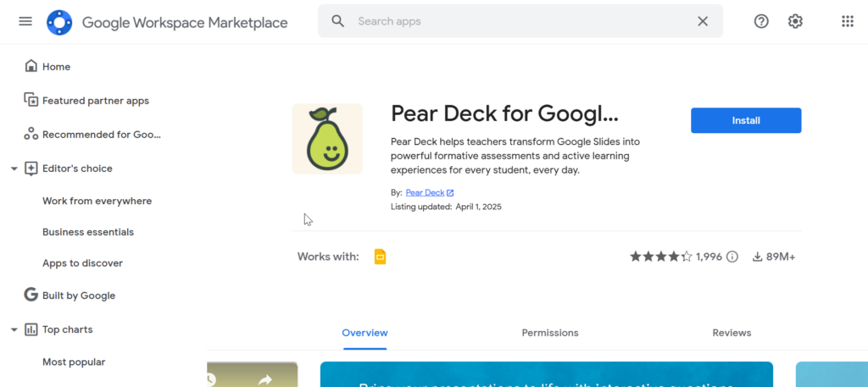Open the Google apps grid launcher

847,21
